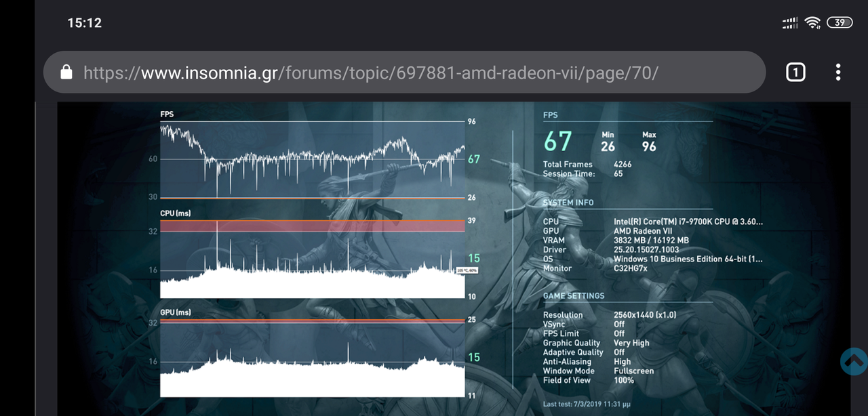Tap the monitor model C32HG7x
Screen dimensions: 868x416
tap(631, 268)
